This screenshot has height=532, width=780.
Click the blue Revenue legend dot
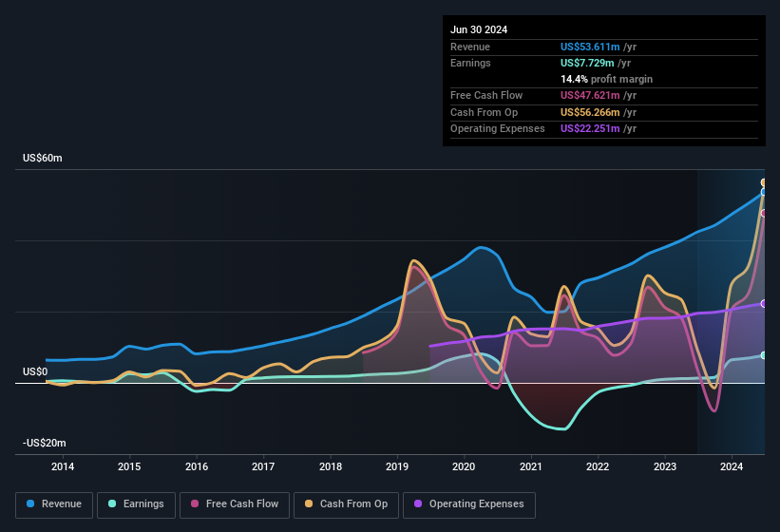point(31,504)
